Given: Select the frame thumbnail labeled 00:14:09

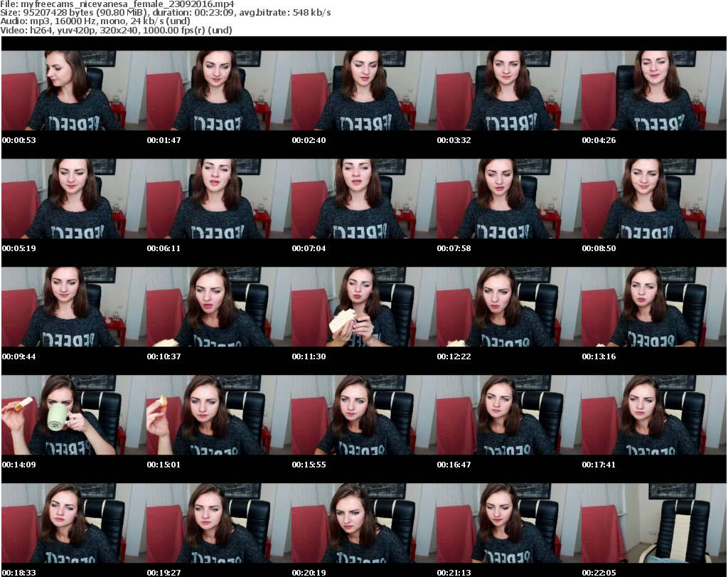Looking at the screenshot, I should pos(73,415).
